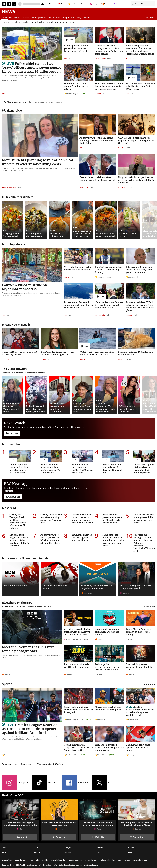
Task: Open Why you can trust BBC News
Action: pos(50,764)
